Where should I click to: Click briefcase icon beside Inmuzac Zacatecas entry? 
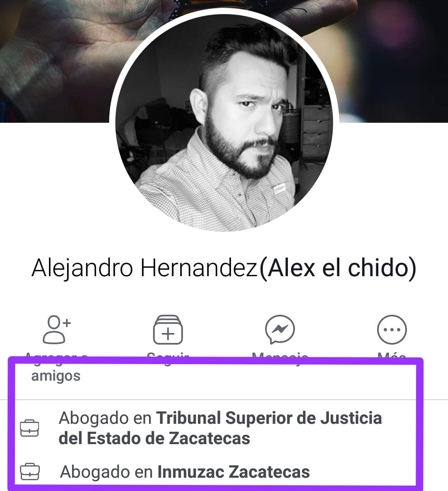(30, 471)
